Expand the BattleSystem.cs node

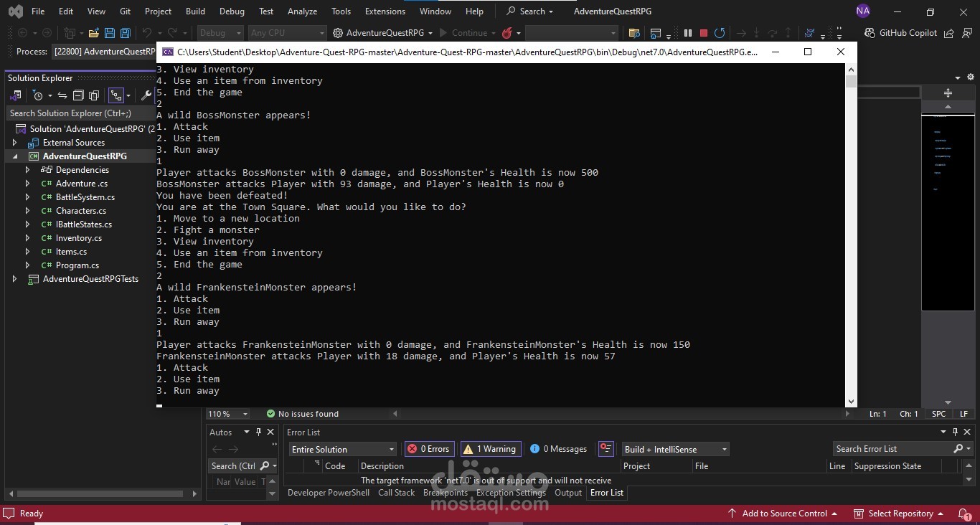point(27,197)
